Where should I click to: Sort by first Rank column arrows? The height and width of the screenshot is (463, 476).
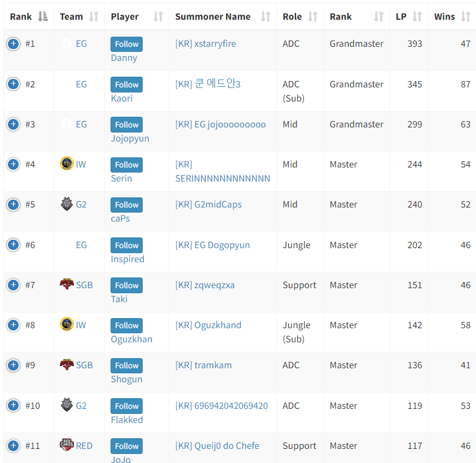coord(43,16)
